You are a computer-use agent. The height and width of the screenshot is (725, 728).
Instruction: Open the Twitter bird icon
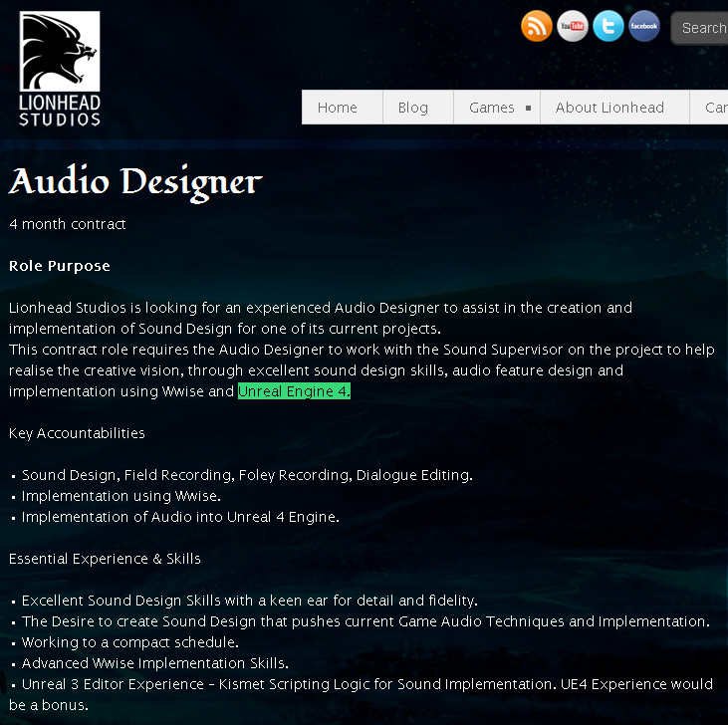[608, 27]
